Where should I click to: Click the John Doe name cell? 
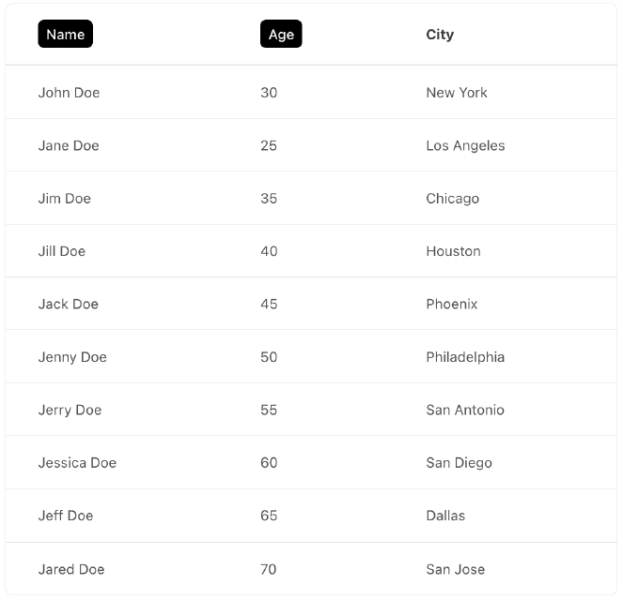[69, 93]
